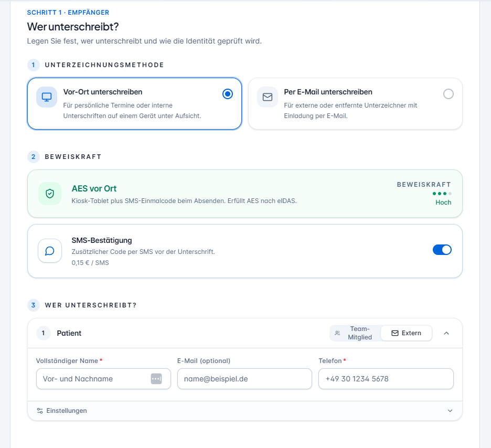
Task: Click the autofill icon in the Vollständiger Name field
Action: 156,379
